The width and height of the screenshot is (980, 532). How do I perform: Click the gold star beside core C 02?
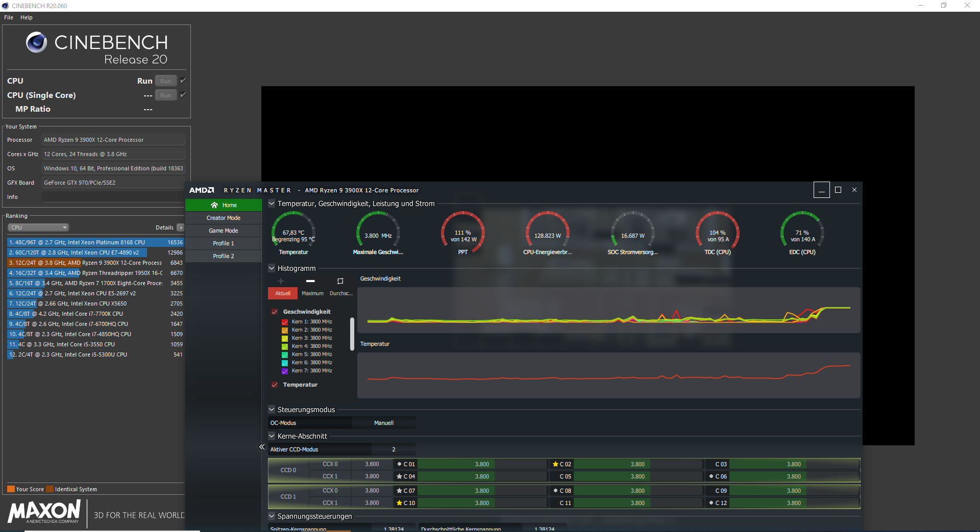[555, 464]
